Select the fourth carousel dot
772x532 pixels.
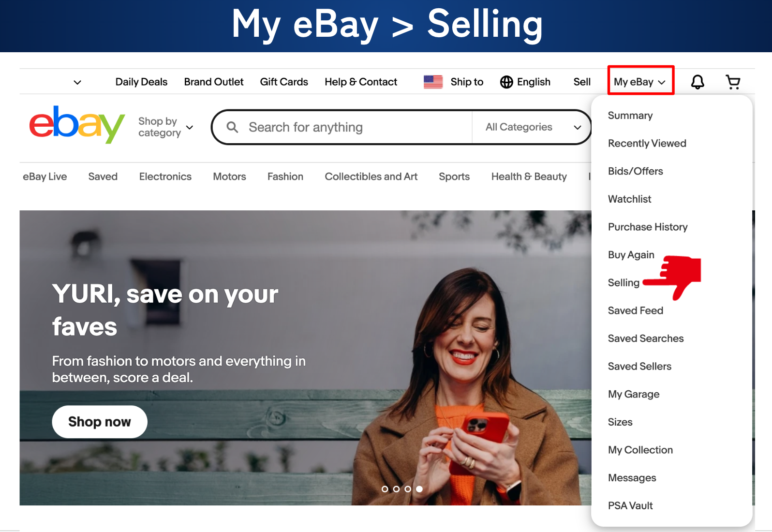tap(419, 489)
